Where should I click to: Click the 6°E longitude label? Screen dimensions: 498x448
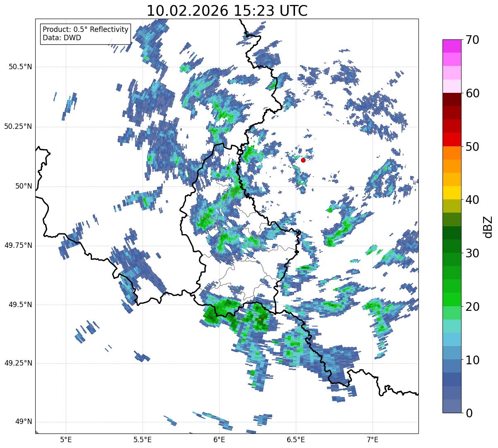[219, 439]
